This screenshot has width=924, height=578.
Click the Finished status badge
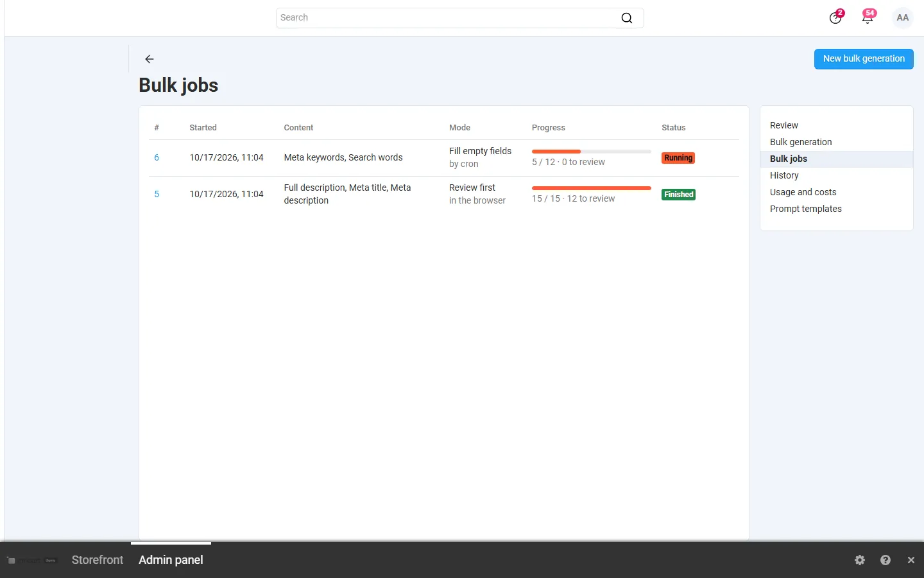click(x=678, y=195)
